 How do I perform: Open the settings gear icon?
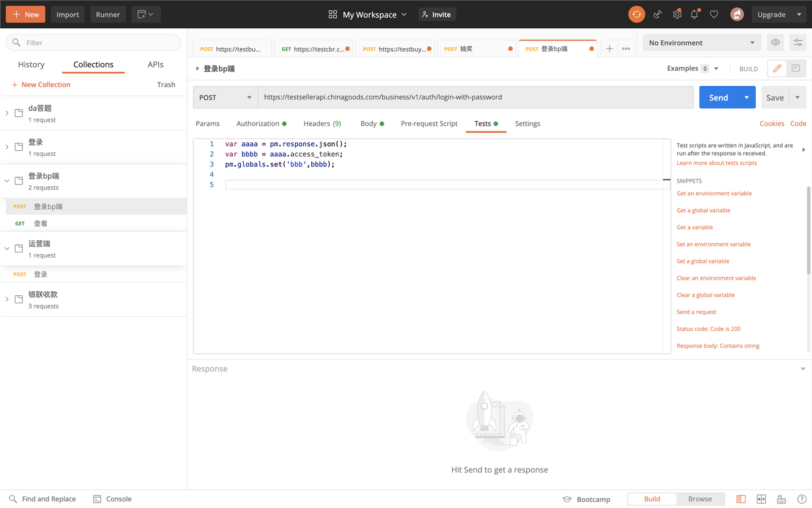[x=677, y=15]
